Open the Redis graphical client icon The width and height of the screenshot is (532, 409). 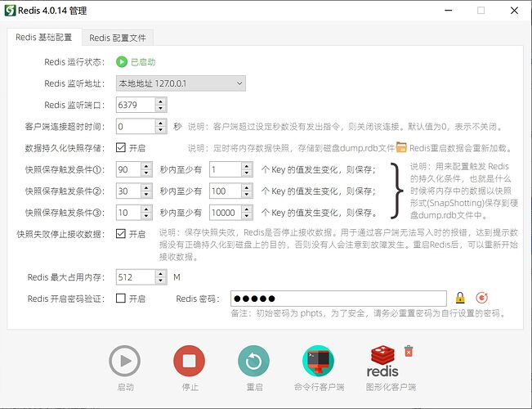(382, 362)
